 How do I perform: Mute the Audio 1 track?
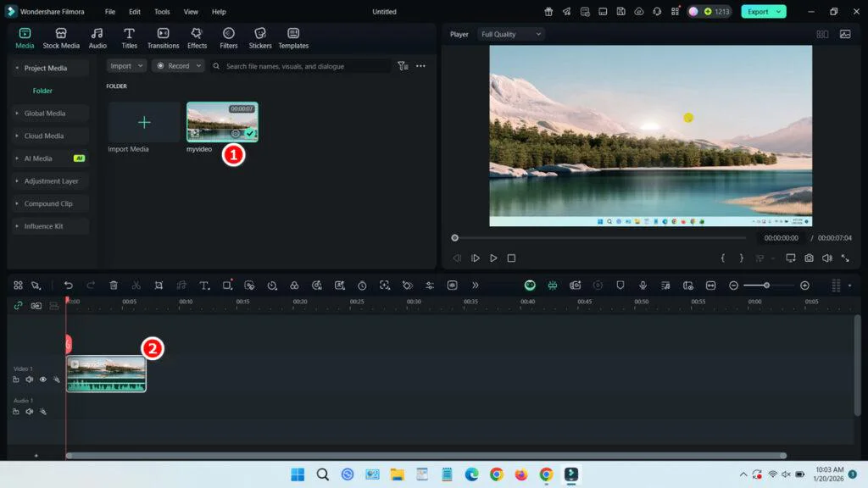tap(30, 411)
